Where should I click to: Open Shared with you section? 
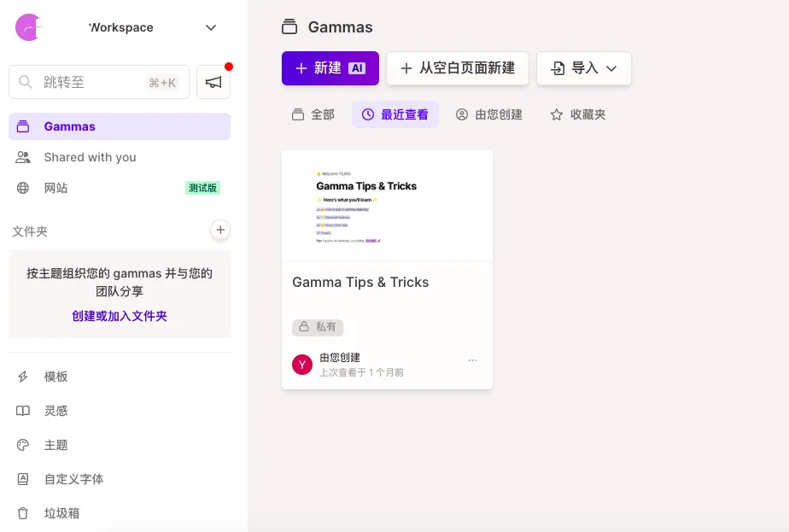point(120,157)
